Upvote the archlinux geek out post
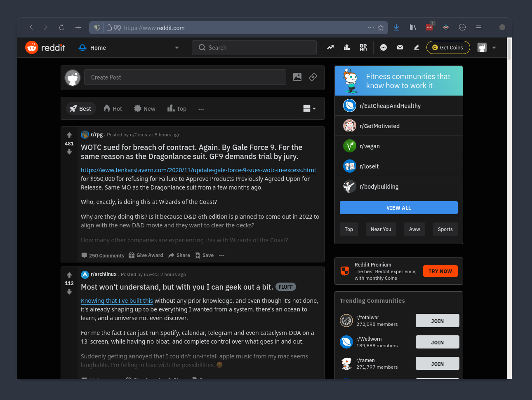The height and width of the screenshot is (400, 532). [69, 275]
